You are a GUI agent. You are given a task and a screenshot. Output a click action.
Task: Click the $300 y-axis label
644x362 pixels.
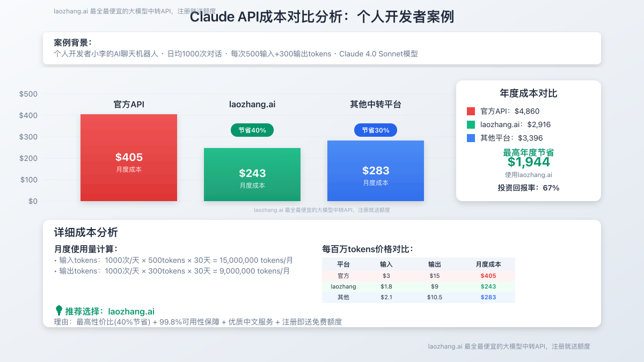28,137
